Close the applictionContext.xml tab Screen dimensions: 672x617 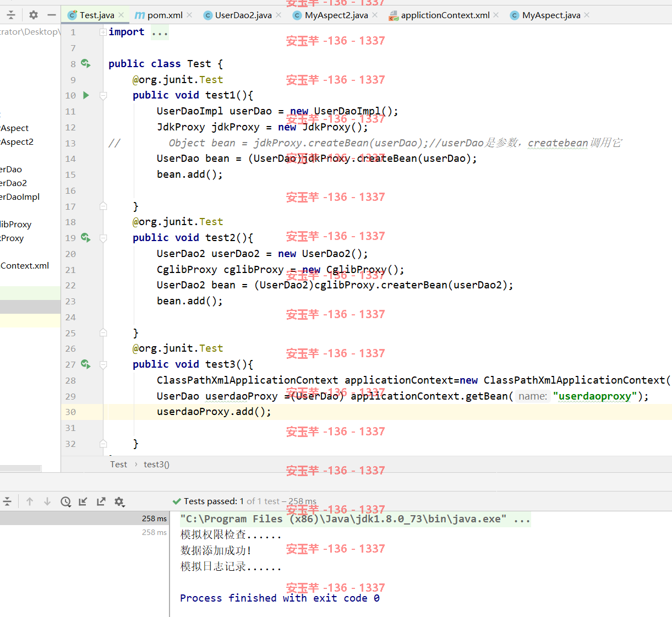(496, 15)
